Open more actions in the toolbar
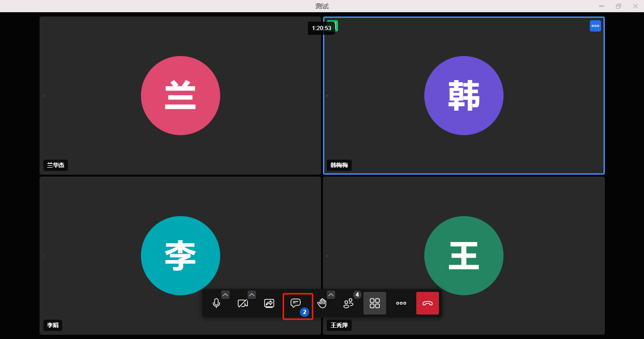 (401, 303)
